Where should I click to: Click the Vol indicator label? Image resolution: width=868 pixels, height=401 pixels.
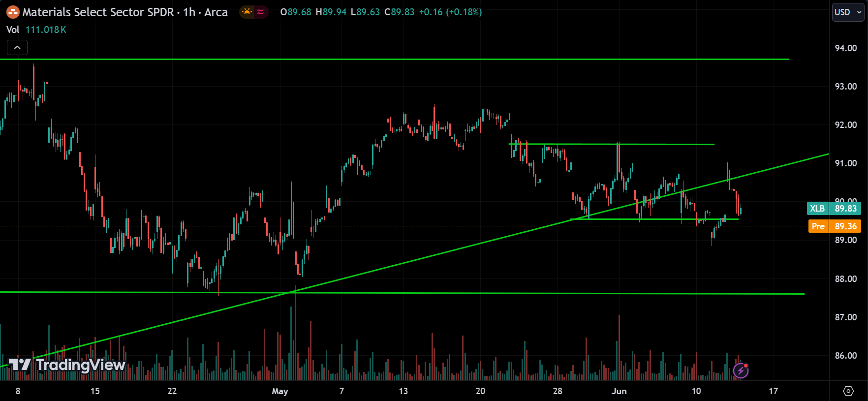tap(13, 30)
